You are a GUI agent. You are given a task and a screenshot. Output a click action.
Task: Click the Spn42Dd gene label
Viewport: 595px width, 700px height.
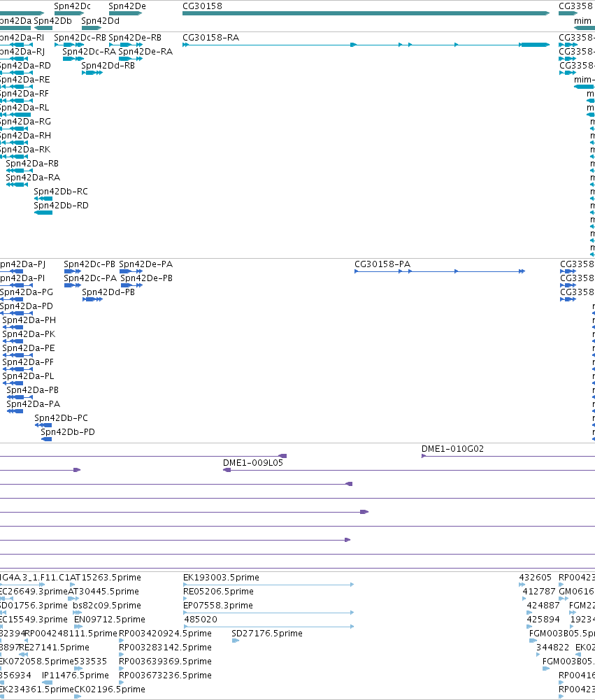[x=101, y=21]
